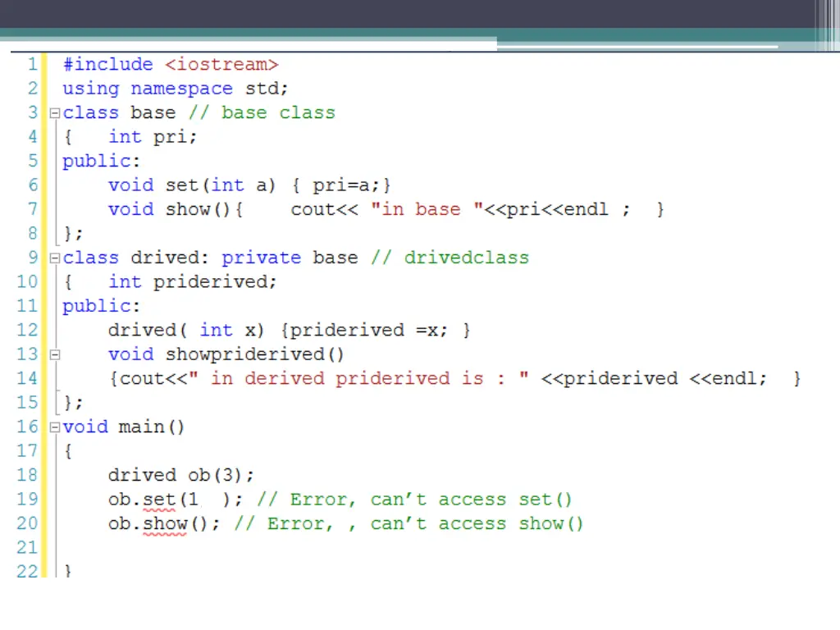The image size is (840, 630).
Task: Click the "in base " string literal
Action: [x=427, y=210]
